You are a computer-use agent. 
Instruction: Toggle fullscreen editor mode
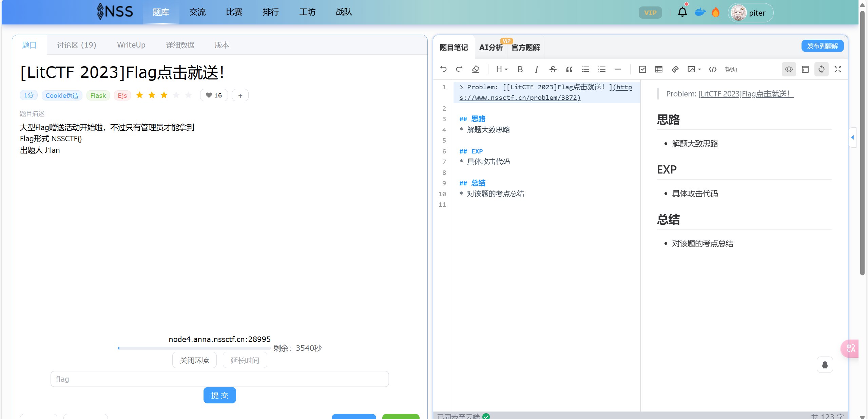click(x=838, y=69)
